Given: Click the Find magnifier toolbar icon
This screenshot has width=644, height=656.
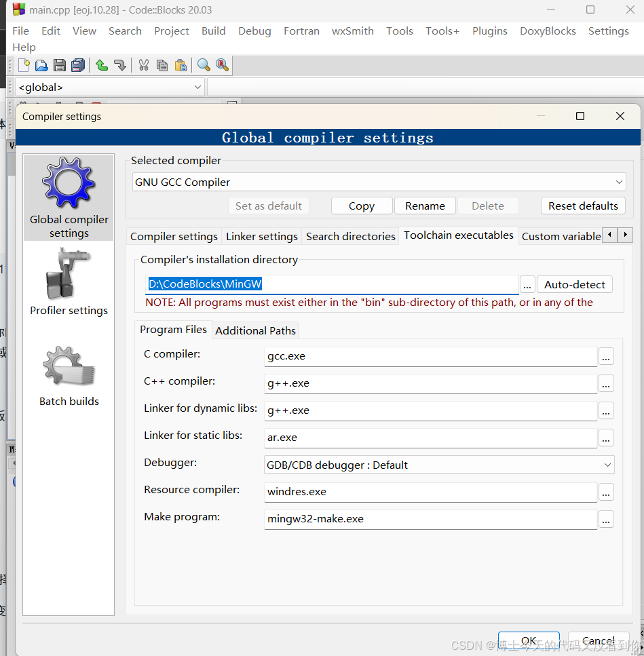Looking at the screenshot, I should point(204,65).
